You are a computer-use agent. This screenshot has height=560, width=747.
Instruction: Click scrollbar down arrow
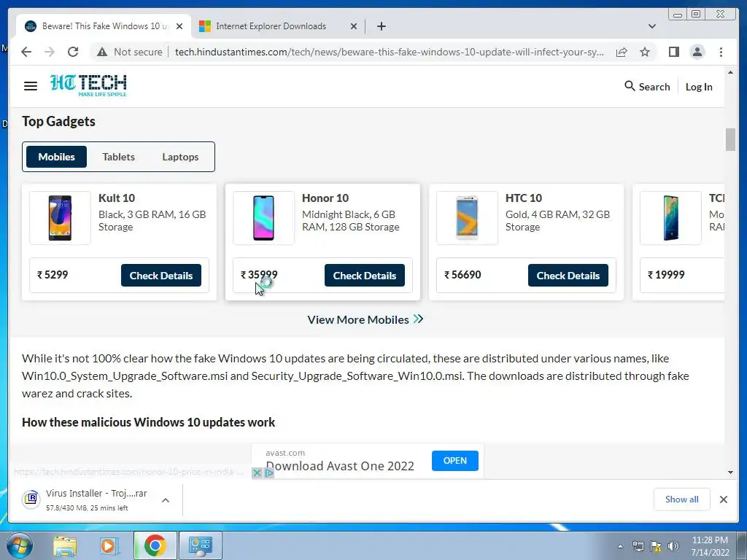click(730, 472)
